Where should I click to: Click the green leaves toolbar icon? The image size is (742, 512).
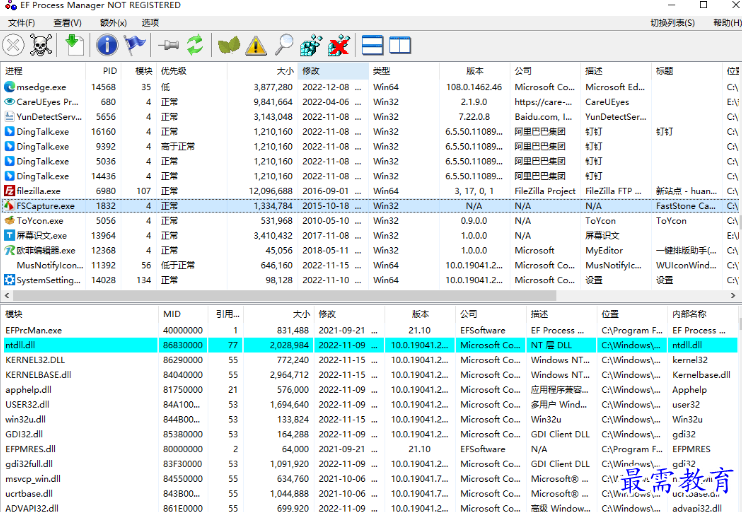point(229,46)
